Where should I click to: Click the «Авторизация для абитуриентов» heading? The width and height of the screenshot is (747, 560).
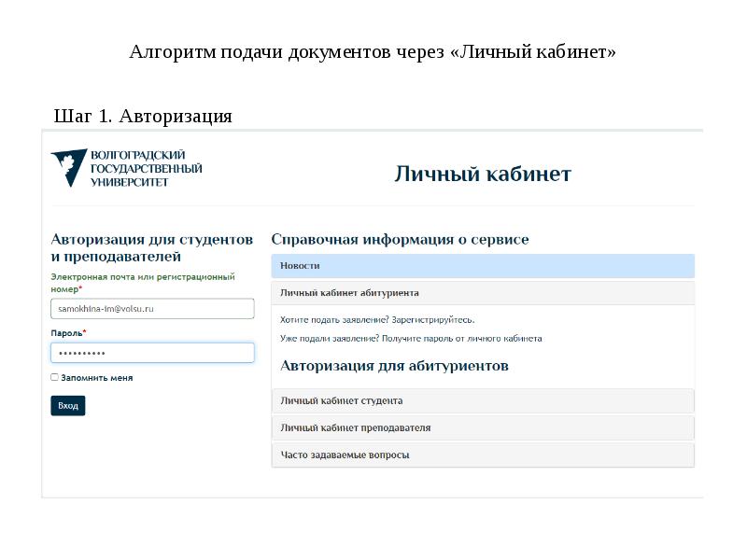394,366
